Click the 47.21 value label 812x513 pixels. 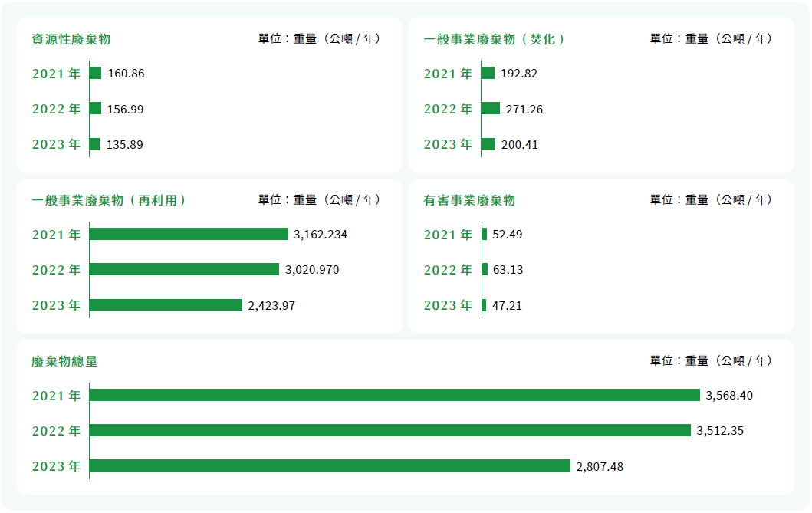tap(507, 305)
